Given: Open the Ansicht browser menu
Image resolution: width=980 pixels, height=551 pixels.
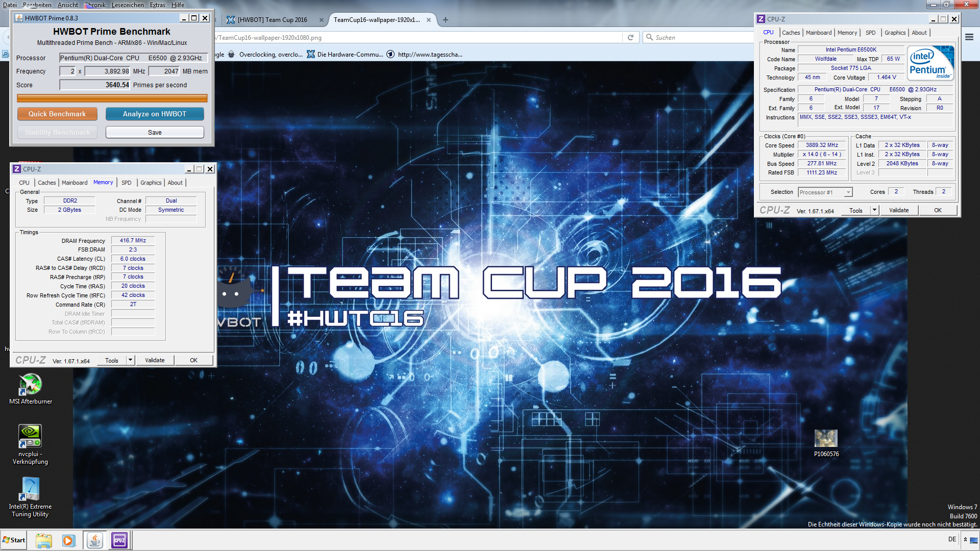Looking at the screenshot, I should pos(68,5).
